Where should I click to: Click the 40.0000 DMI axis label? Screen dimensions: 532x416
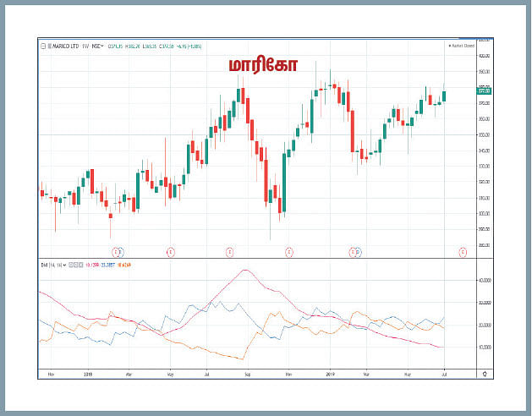[485, 281]
